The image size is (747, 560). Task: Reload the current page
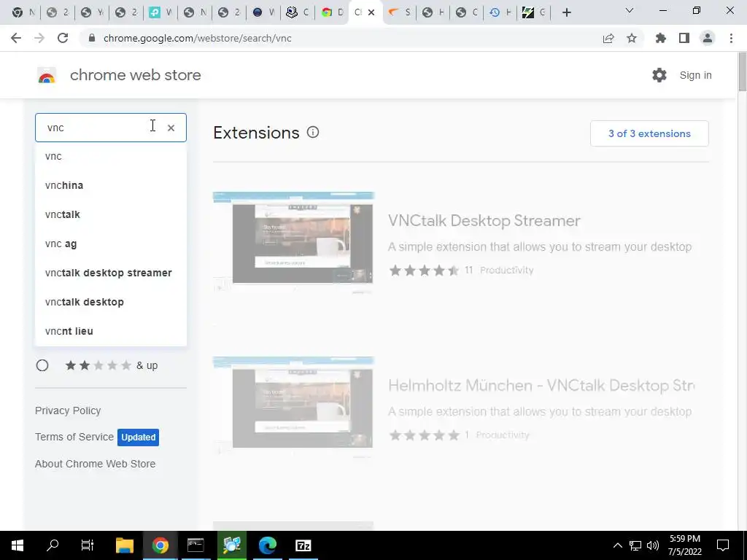(63, 38)
